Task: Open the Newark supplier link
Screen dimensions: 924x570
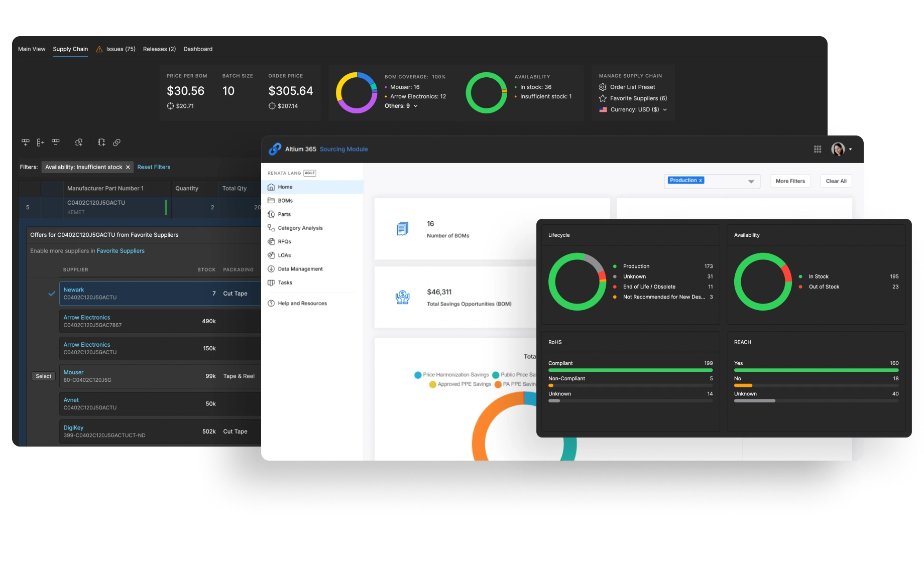Action: tap(74, 290)
